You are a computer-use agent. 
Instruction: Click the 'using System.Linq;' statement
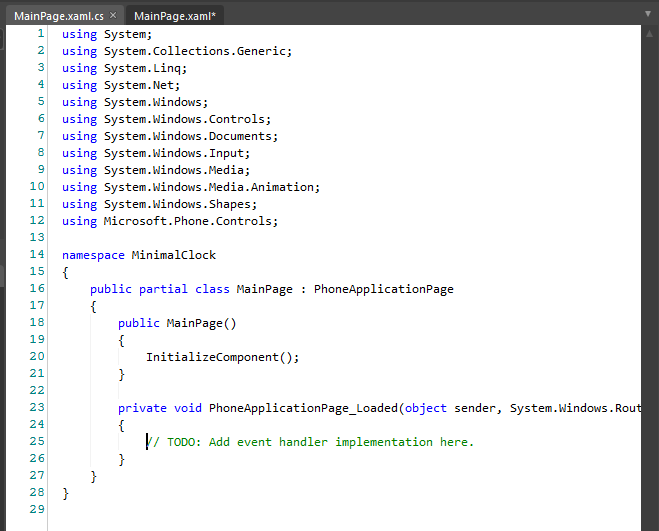click(x=124, y=68)
